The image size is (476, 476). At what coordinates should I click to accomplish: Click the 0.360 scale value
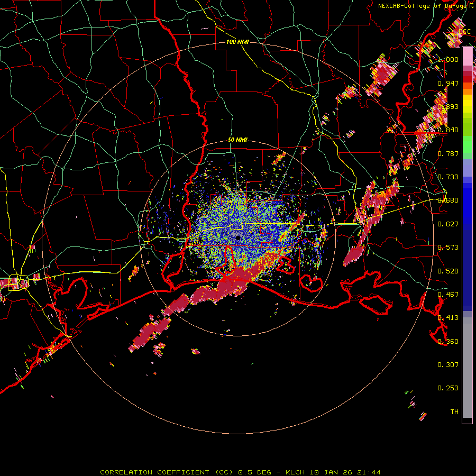pyautogui.click(x=448, y=342)
